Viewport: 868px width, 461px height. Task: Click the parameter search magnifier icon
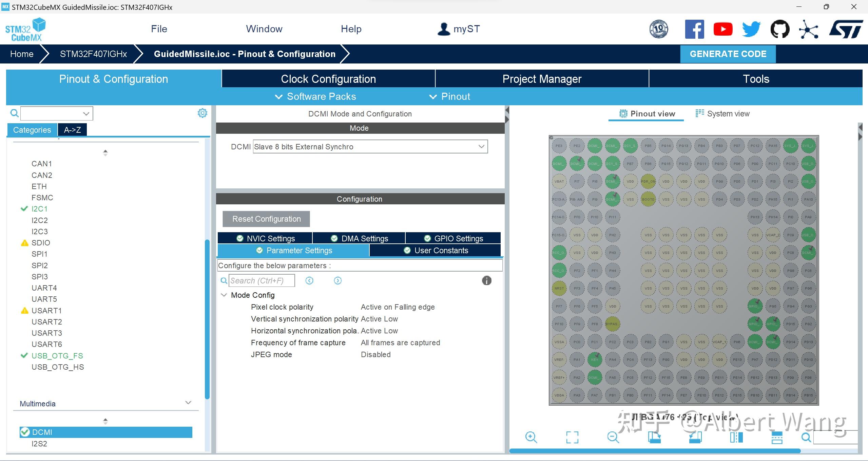[x=224, y=280]
